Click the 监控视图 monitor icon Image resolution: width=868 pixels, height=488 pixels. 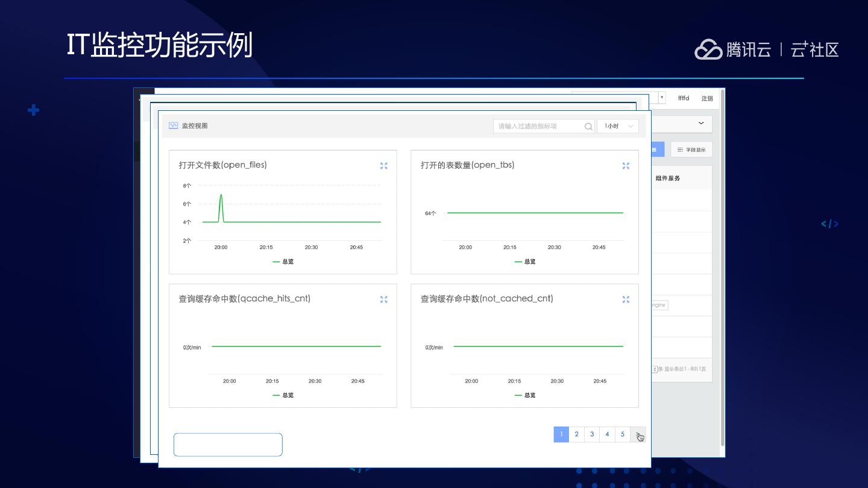174,126
